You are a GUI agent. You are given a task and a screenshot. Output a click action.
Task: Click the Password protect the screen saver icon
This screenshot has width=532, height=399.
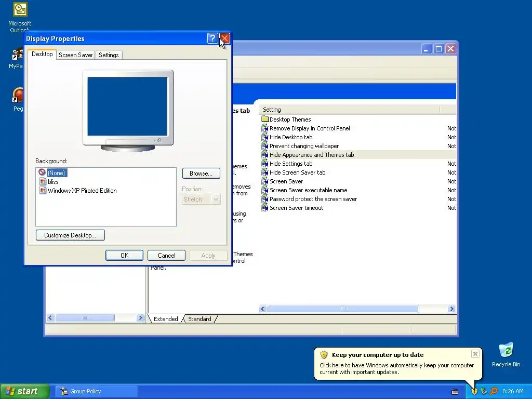pyautogui.click(x=264, y=199)
